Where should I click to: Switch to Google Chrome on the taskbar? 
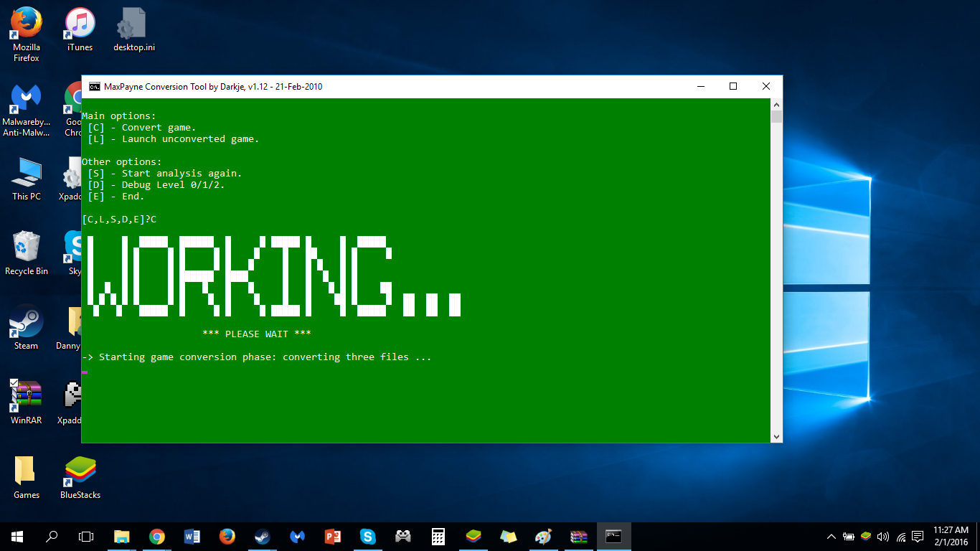[x=157, y=537]
